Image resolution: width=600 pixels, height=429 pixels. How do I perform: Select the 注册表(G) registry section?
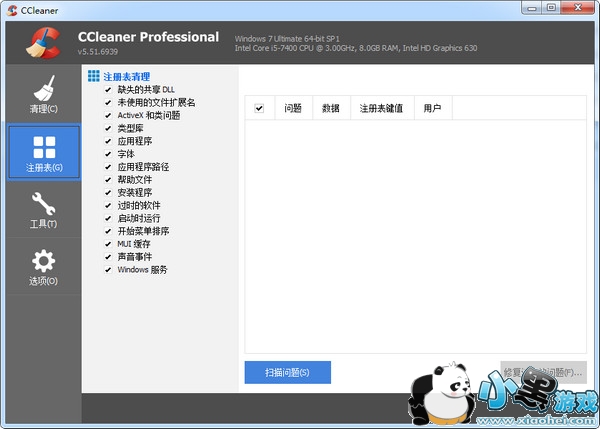click(44, 152)
